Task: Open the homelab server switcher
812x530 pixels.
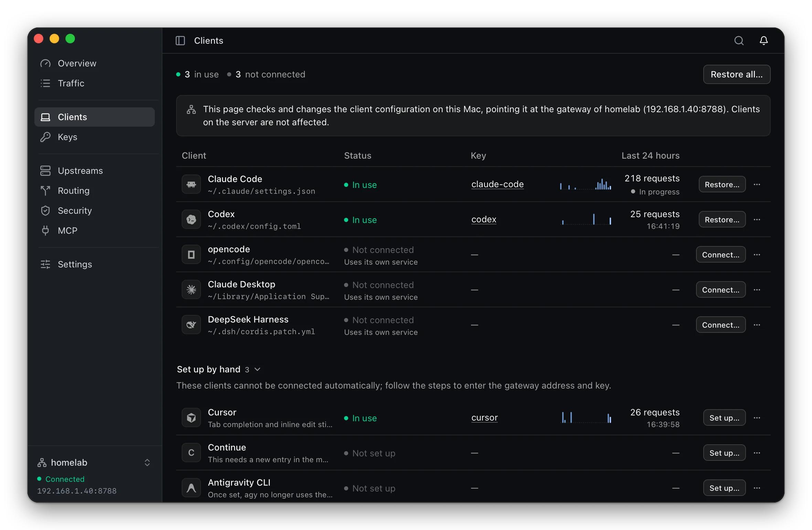Action: click(x=95, y=463)
